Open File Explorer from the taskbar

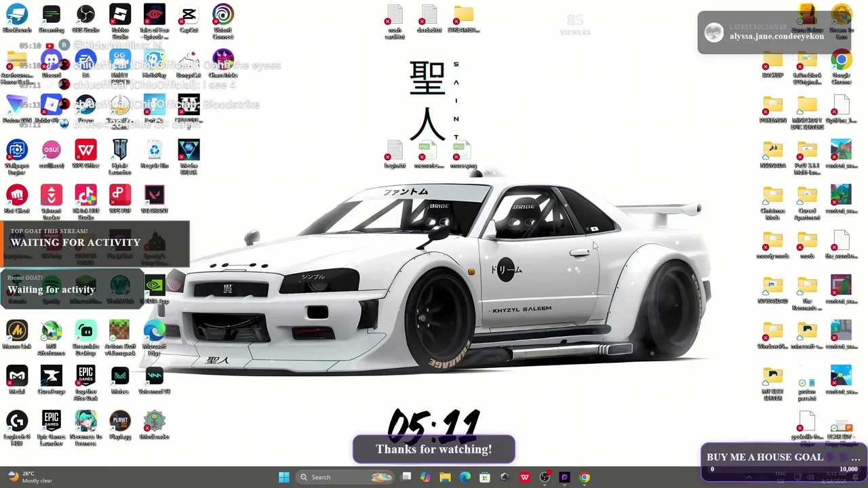point(445,477)
